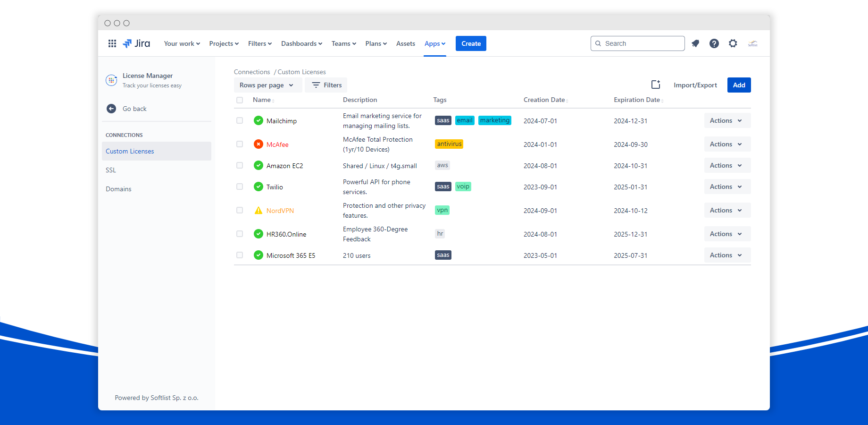The width and height of the screenshot is (868, 425).
Task: Open the Apps menu
Action: 435,43
